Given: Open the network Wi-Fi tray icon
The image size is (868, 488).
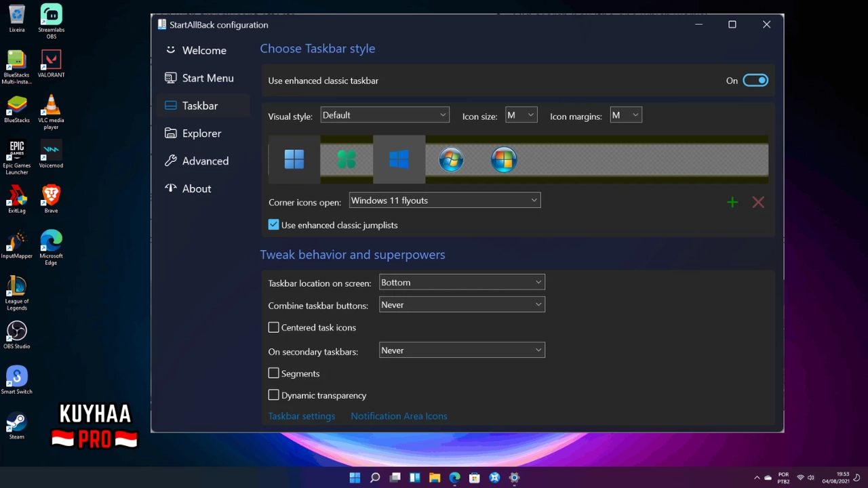Looking at the screenshot, I should 801,478.
